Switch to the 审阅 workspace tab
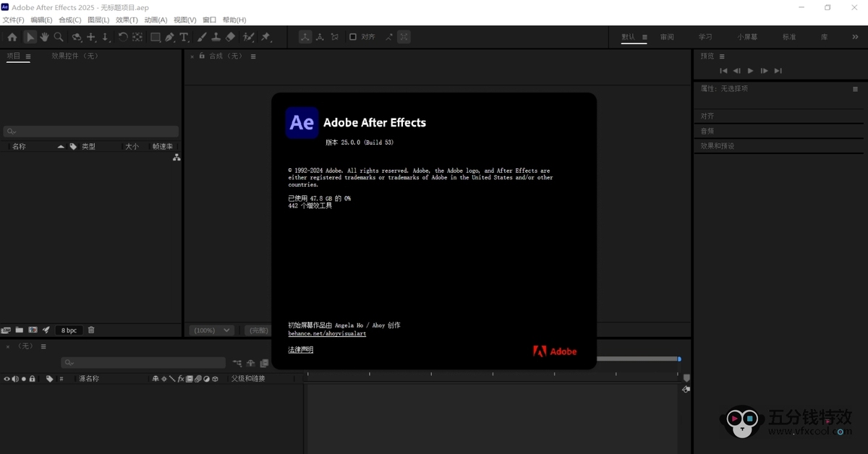Image resolution: width=868 pixels, height=454 pixels. click(x=667, y=37)
